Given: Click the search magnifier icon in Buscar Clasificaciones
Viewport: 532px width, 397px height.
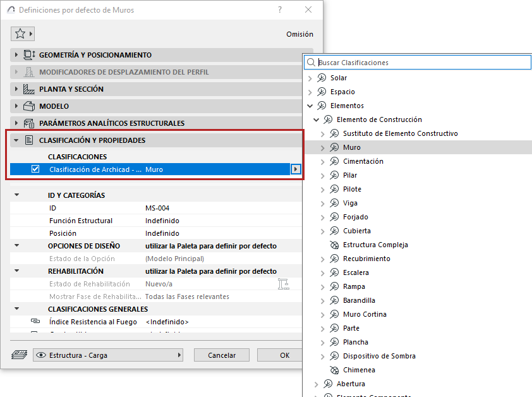Looking at the screenshot, I should pyautogui.click(x=311, y=63).
